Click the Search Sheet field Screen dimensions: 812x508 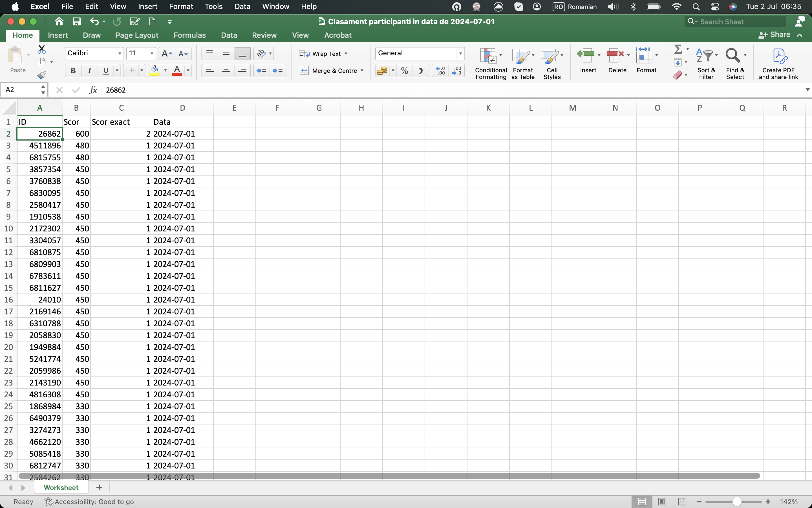[x=735, y=22]
